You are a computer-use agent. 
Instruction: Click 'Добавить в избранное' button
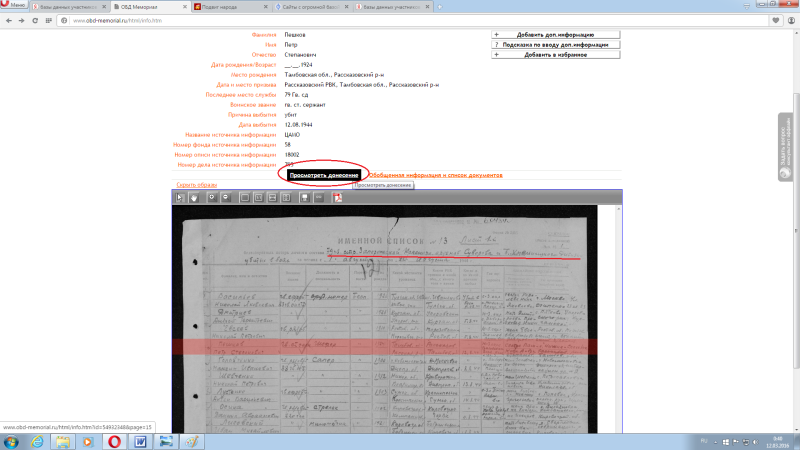(556, 55)
